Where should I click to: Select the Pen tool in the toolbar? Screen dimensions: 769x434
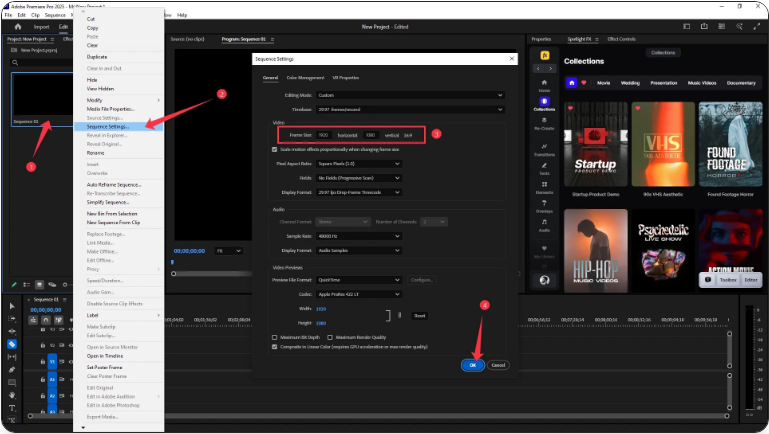pos(12,369)
